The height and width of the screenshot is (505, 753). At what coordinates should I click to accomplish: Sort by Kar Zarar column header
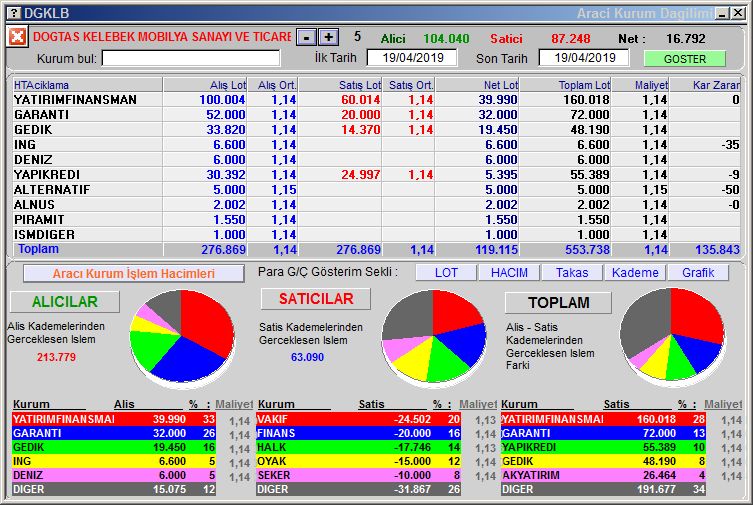[705, 85]
